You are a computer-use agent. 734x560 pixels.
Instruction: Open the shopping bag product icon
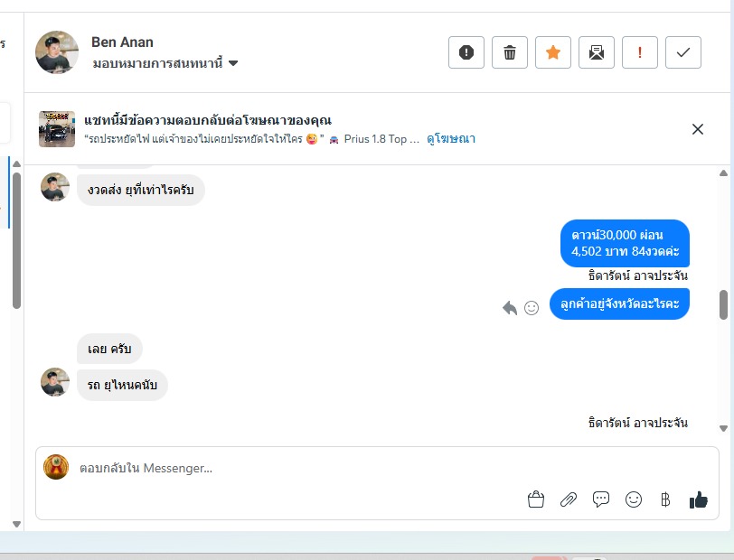point(536,499)
